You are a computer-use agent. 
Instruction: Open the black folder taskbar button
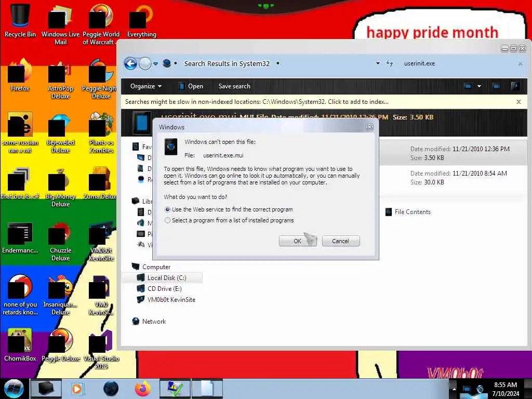tap(46, 389)
